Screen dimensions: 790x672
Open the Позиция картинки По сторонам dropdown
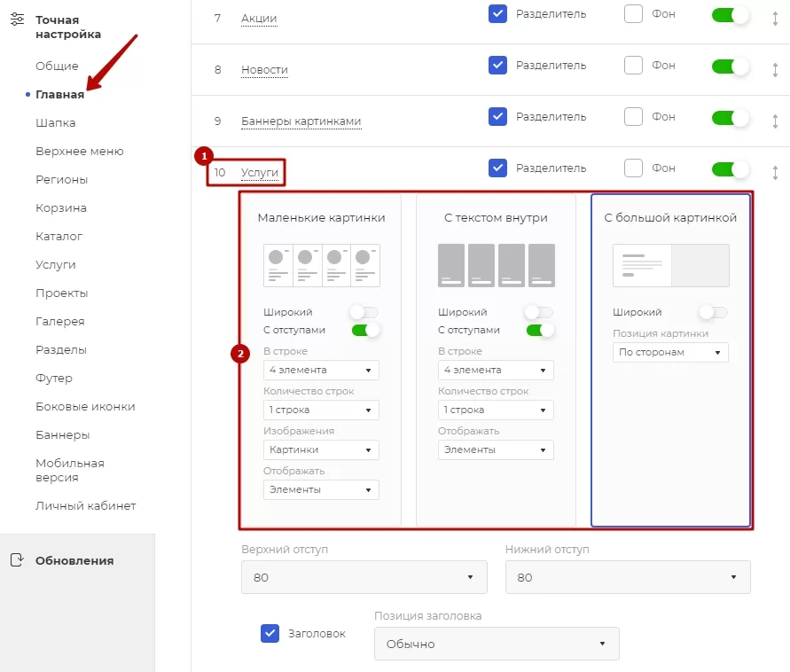(670, 352)
